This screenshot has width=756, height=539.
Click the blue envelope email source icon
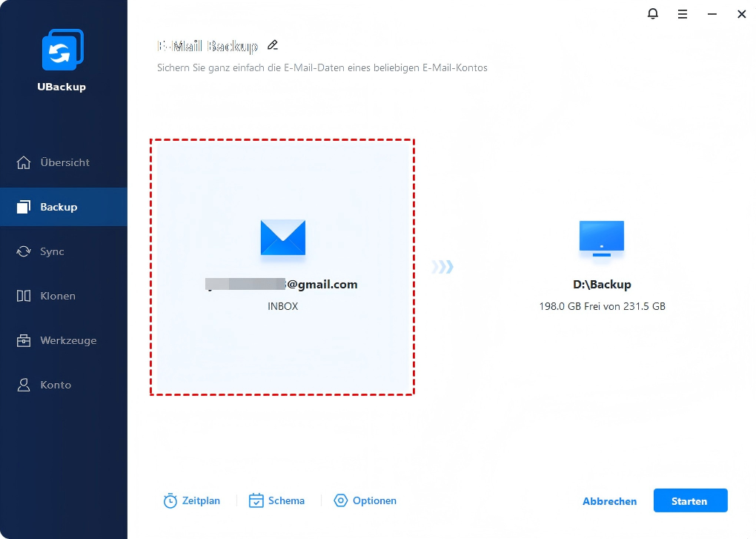point(282,238)
